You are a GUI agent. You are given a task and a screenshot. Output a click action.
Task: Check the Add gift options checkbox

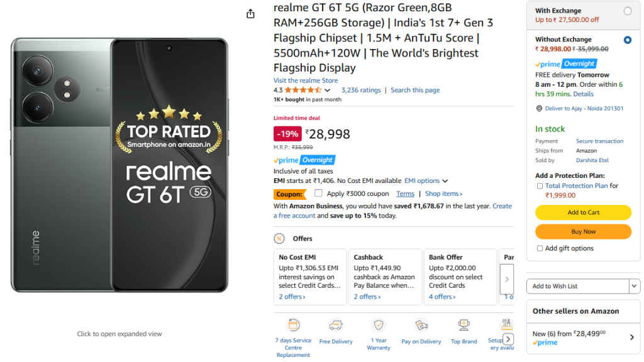click(x=539, y=248)
